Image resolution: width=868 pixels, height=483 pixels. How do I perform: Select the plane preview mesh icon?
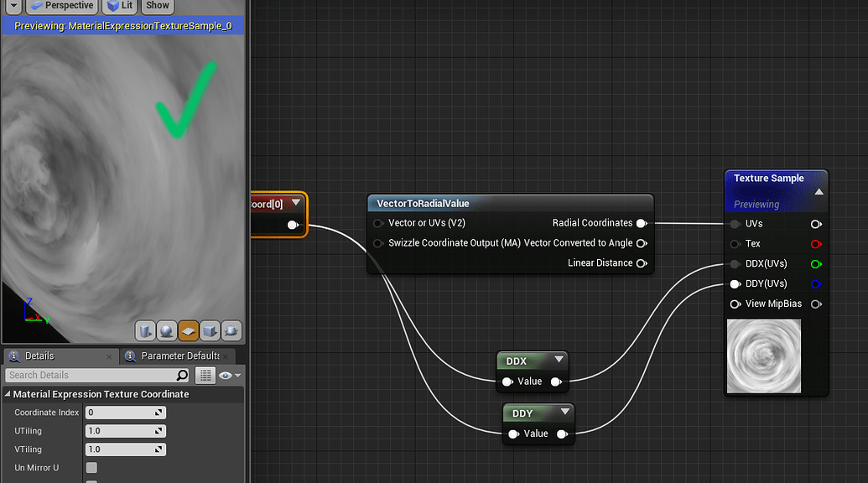189,330
